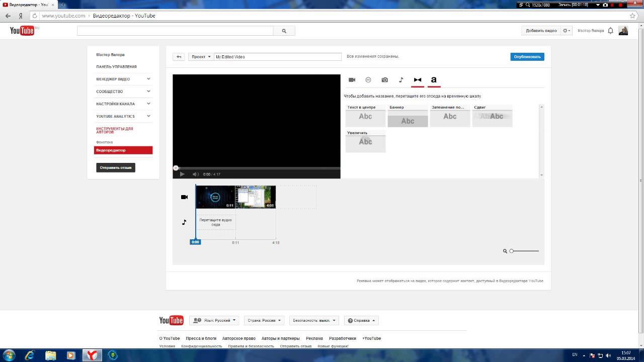Open the settings gear dropdown near Добавить видео
644x362 pixels.
(567, 31)
